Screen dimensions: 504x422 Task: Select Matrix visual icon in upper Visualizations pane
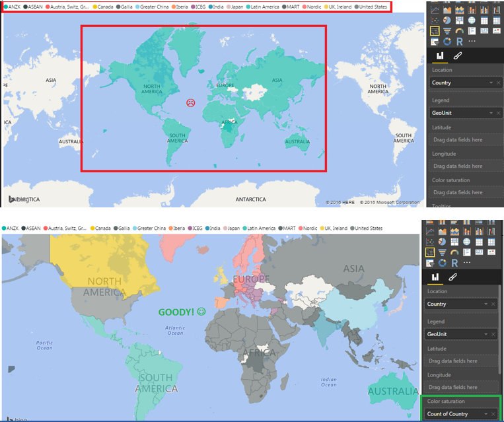click(x=497, y=20)
